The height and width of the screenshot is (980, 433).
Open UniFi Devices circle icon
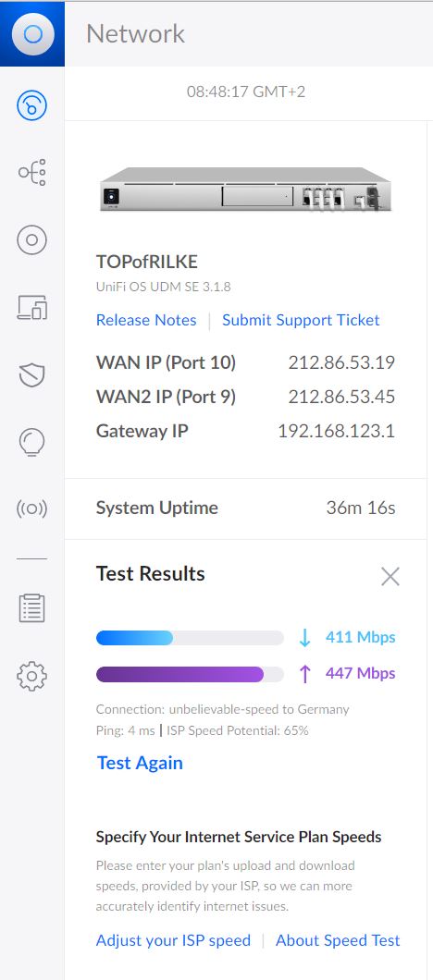pos(31,239)
